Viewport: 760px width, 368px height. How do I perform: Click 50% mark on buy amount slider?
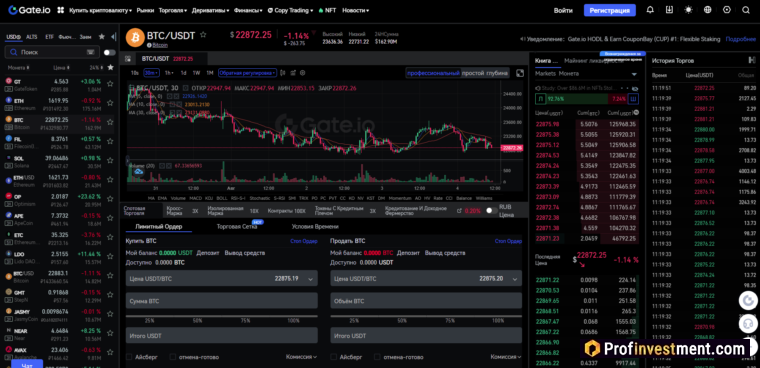(197, 321)
